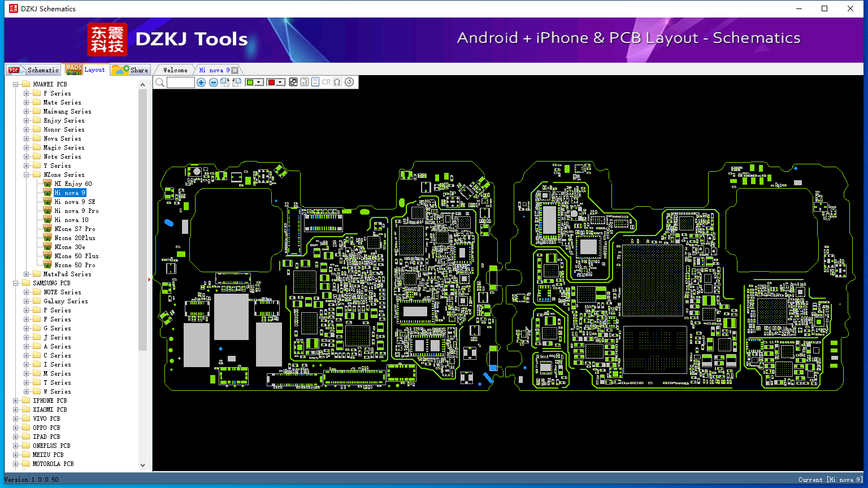Rotate board view counter-clockwise

237,82
